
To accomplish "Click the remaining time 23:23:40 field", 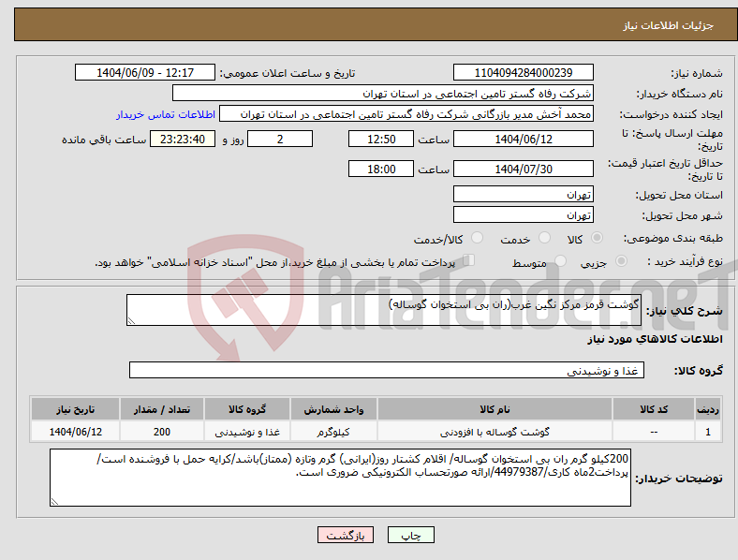I will pos(183,139).
